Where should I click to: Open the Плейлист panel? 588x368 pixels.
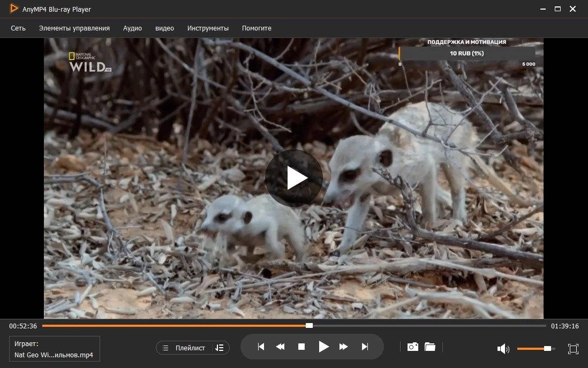[x=185, y=348]
